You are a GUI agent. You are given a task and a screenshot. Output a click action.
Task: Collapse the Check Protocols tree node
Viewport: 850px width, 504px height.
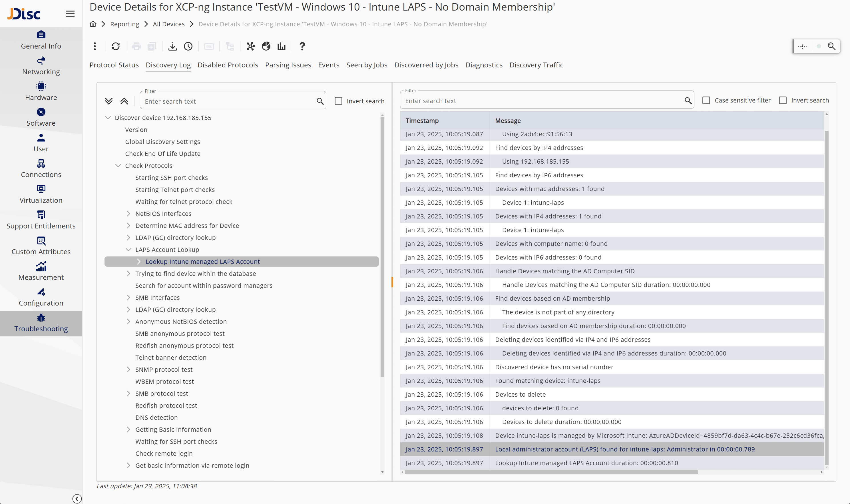[118, 165]
